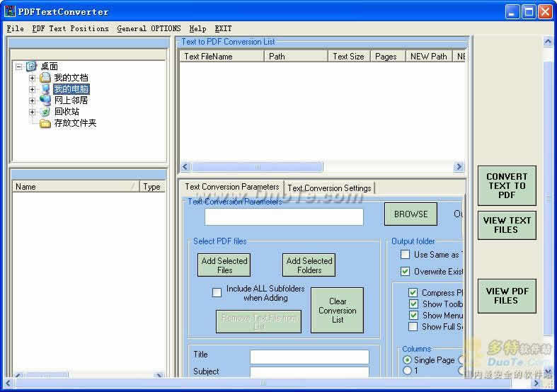Screen dimensions: 557x392
Task: Expand the 网上邻居 tree node
Action: [32, 100]
